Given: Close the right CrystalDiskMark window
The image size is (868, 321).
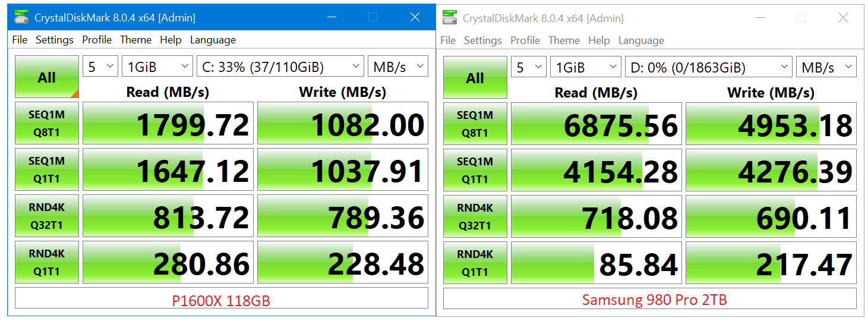Looking at the screenshot, I should click(843, 18).
